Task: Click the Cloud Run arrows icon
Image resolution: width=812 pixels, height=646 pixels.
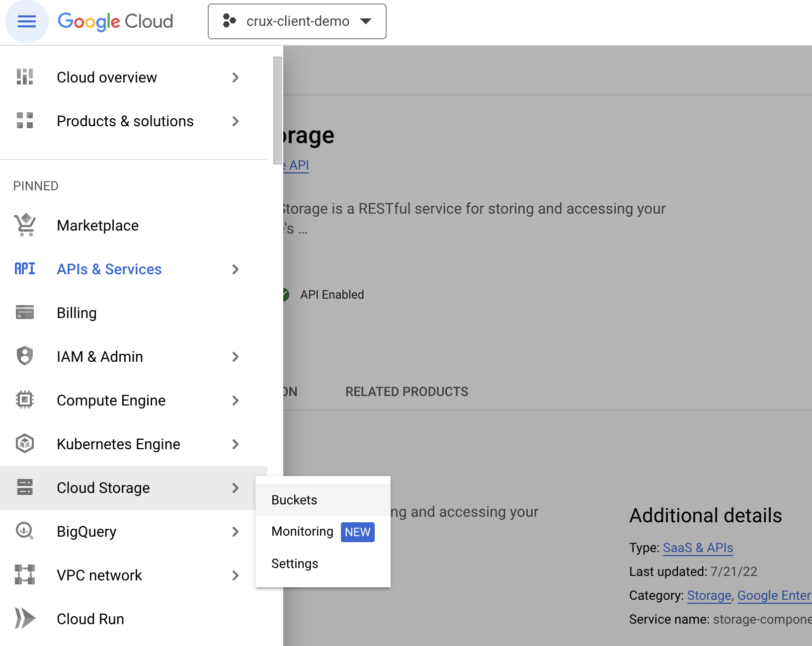Action: (25, 619)
